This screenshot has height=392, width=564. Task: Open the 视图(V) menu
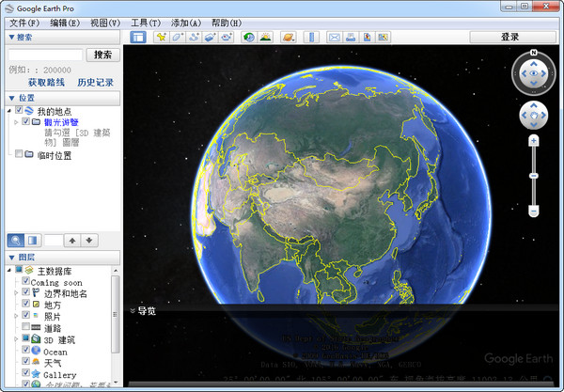[x=105, y=23]
